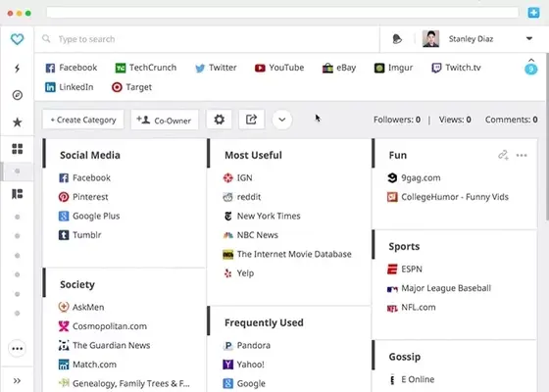Click the sidebar three-dots more button
The width and height of the screenshot is (549, 392).
(x=18, y=349)
